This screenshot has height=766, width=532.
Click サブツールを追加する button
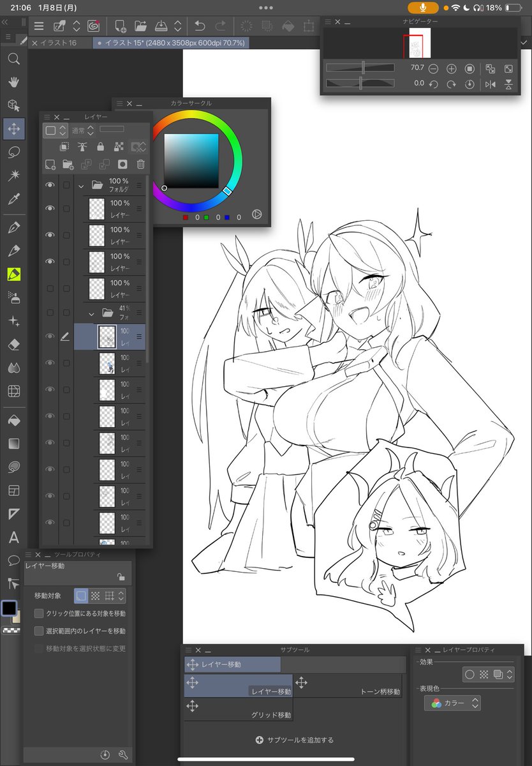pos(295,740)
